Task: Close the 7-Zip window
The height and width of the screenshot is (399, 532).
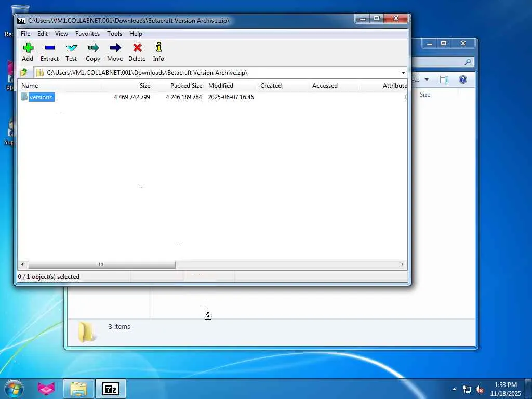Action: point(396,18)
